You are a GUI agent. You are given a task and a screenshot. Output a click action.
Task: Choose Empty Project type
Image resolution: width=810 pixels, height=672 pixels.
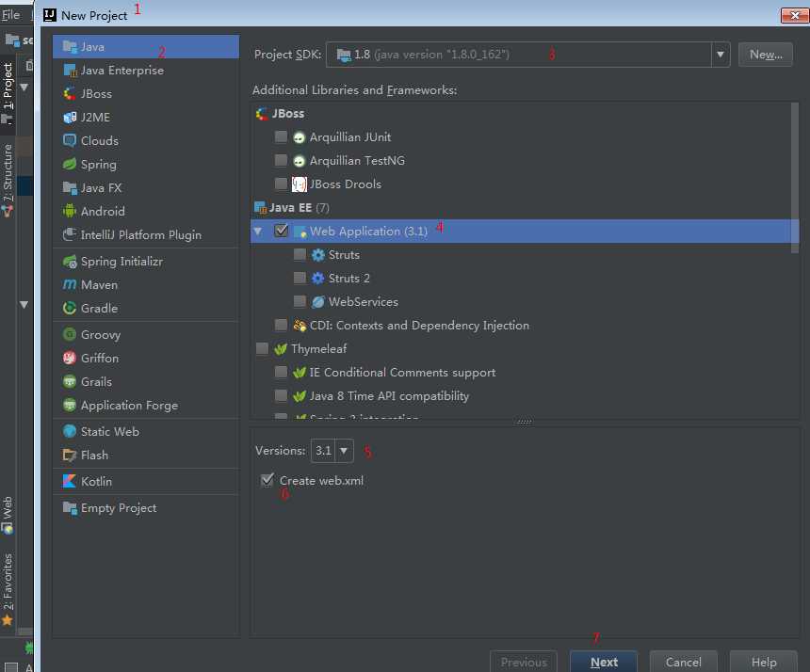[146, 508]
